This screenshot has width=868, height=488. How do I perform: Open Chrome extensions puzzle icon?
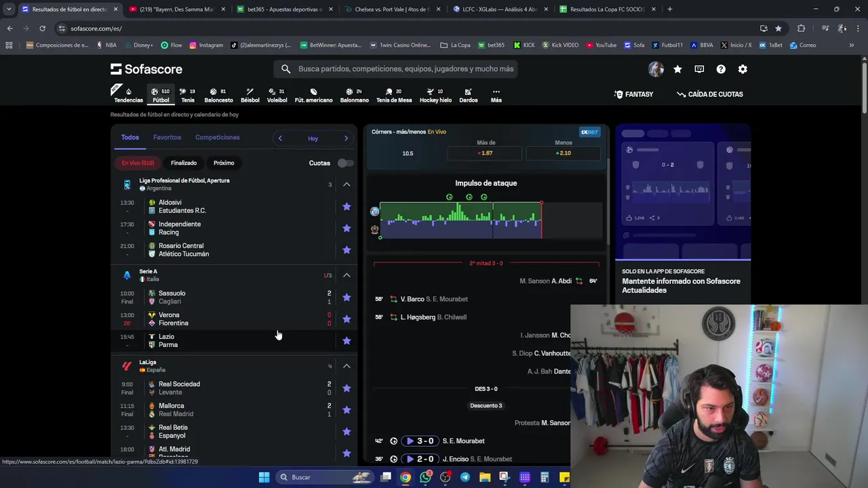coord(802,28)
